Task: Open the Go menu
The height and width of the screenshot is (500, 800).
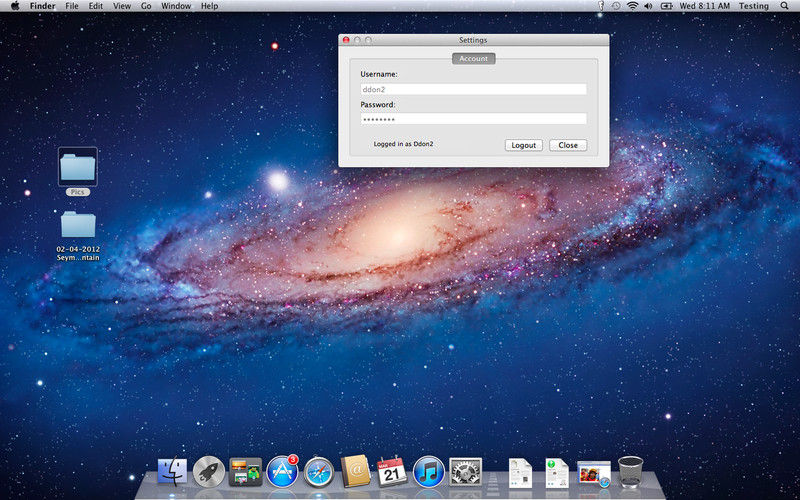Action: pos(146,6)
